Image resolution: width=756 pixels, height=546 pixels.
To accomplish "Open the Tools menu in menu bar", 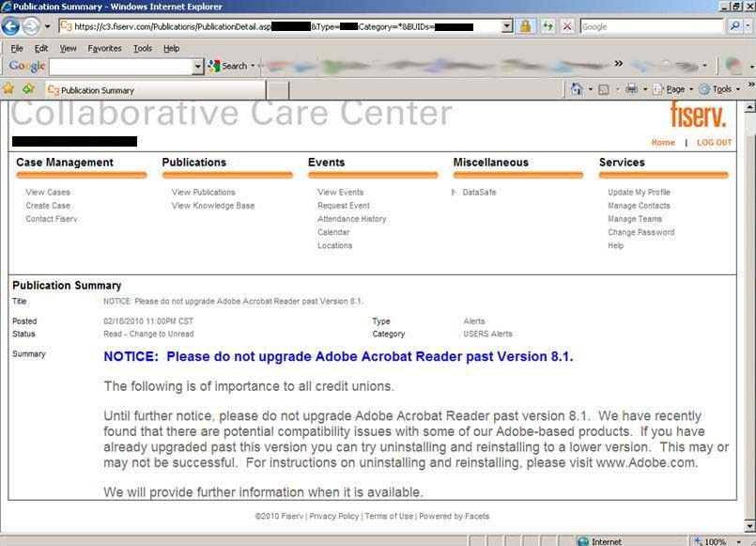I will (x=143, y=48).
